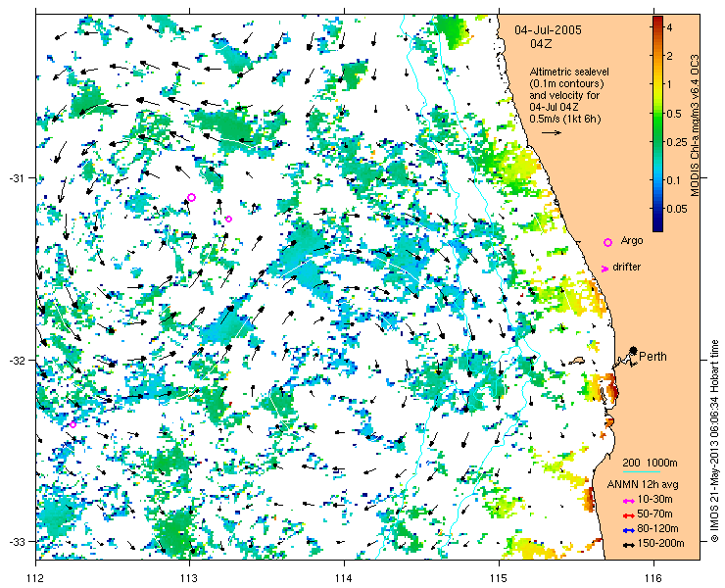Click the longitude axis label '113'
Viewport: 725px width, 588px height.
tap(189, 578)
